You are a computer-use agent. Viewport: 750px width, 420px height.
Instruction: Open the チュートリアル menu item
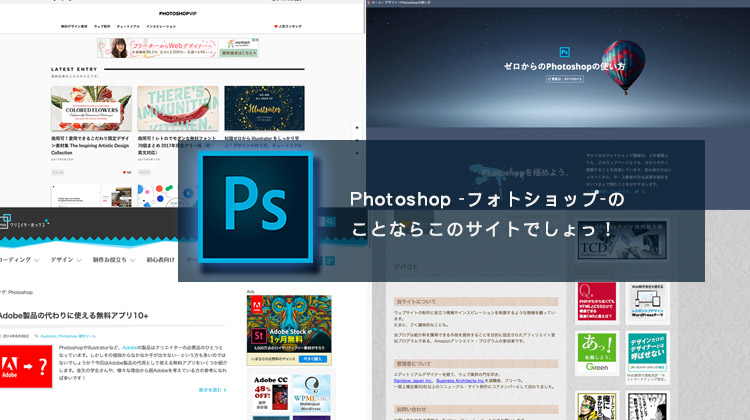click(x=128, y=26)
